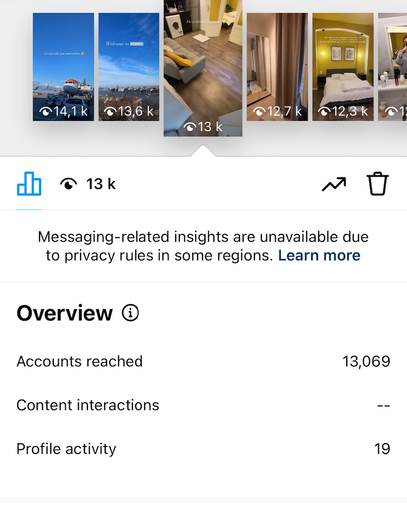Click the eye viewers icon in toolbar
Image resolution: width=407 pixels, height=532 pixels.
69,185
